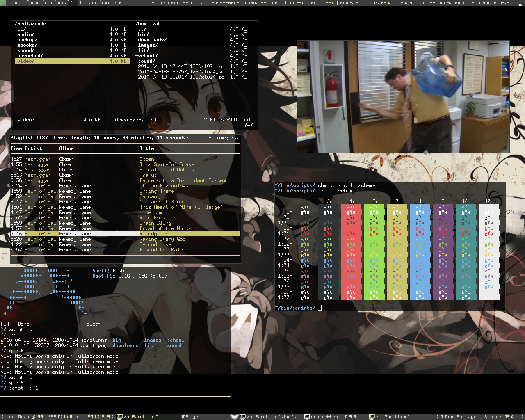
Task: Select the fm workspace tag
Action: pos(73,2)
